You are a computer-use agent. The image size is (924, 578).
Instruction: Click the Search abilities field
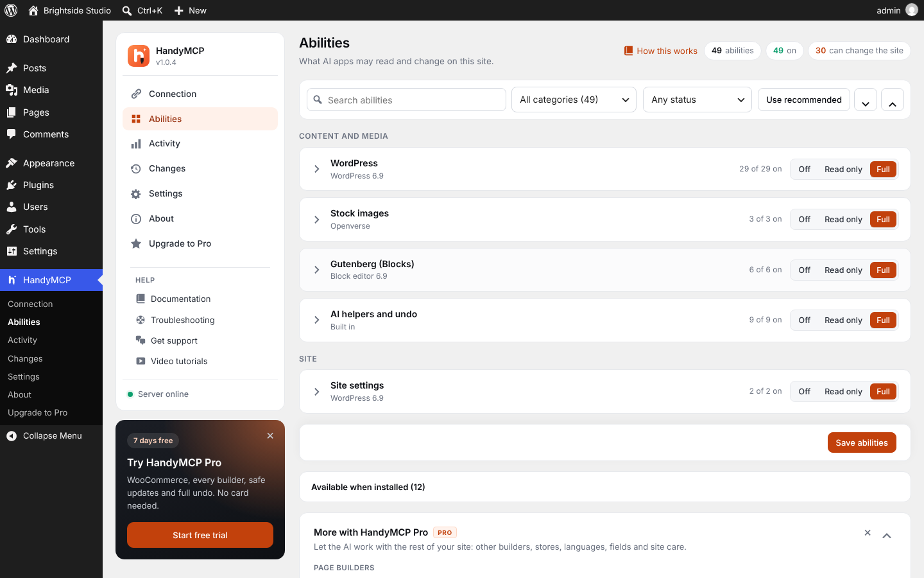tap(407, 100)
